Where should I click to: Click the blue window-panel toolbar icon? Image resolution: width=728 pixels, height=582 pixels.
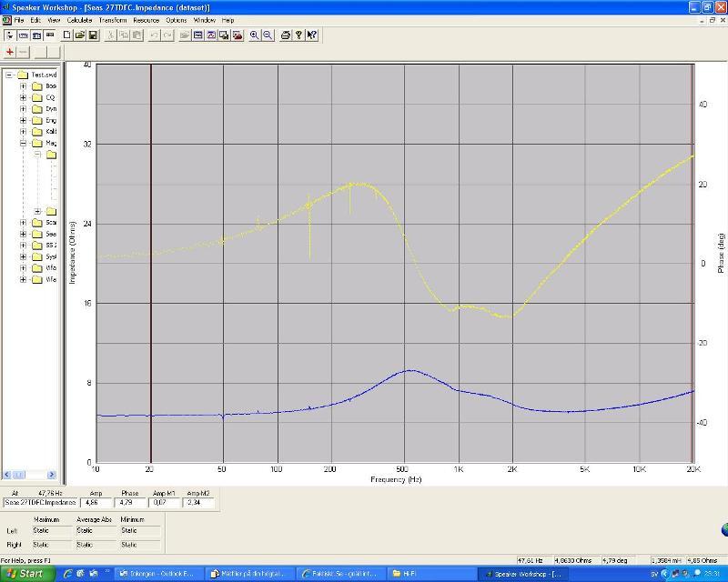[x=198, y=35]
